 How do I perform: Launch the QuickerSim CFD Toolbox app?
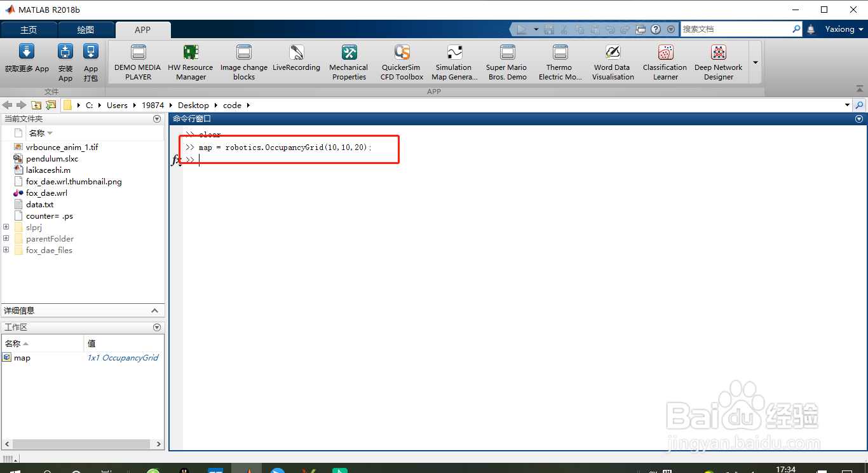point(402,63)
